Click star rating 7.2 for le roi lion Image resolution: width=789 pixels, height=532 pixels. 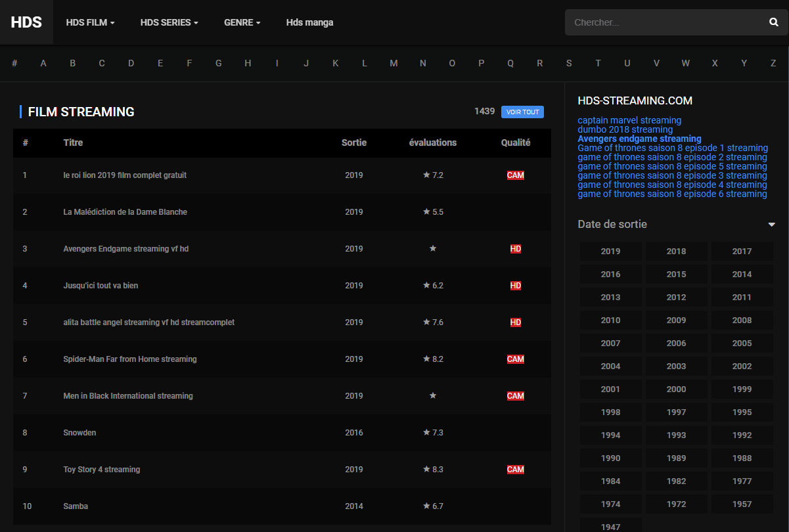coord(433,175)
